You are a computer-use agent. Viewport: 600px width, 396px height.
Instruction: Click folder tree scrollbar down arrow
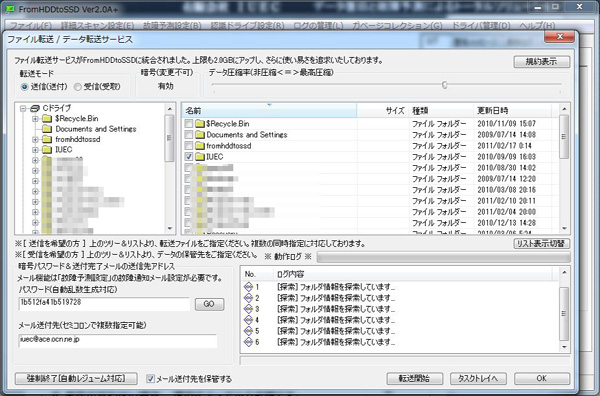[x=170, y=228]
